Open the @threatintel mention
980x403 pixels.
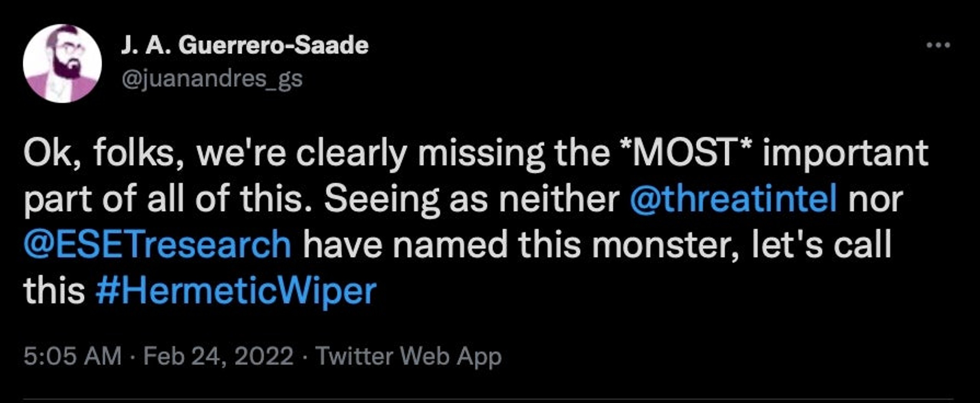click(x=733, y=199)
